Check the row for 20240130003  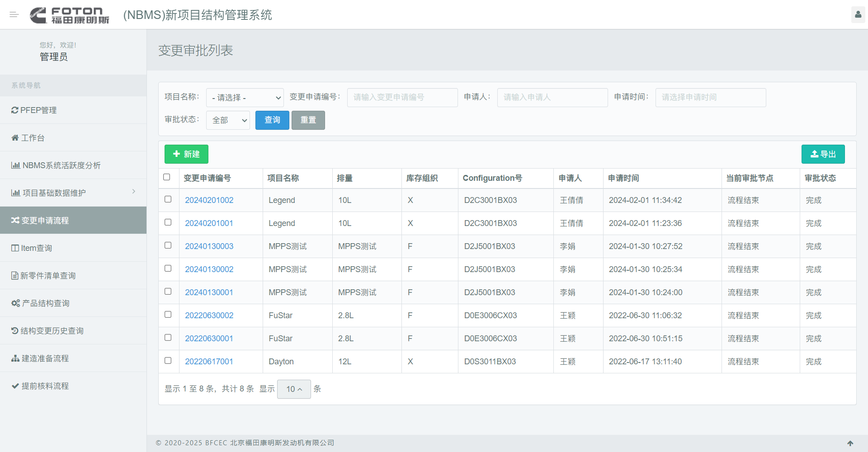pos(168,245)
